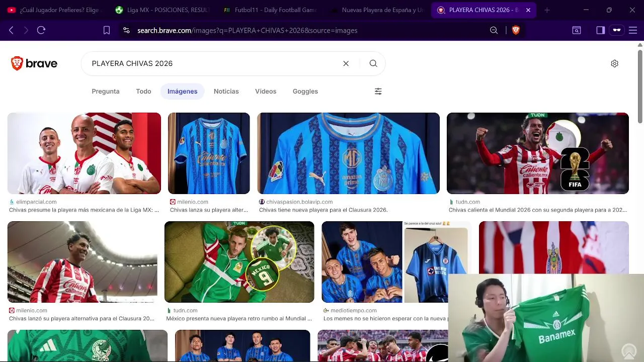The width and height of the screenshot is (644, 362).
Task: Click the address bar URL
Action: click(247, 30)
